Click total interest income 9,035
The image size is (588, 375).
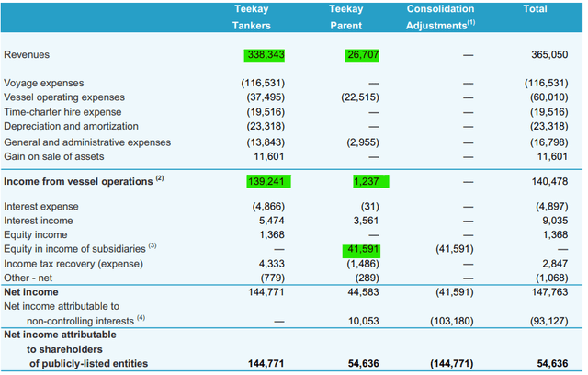coord(555,221)
